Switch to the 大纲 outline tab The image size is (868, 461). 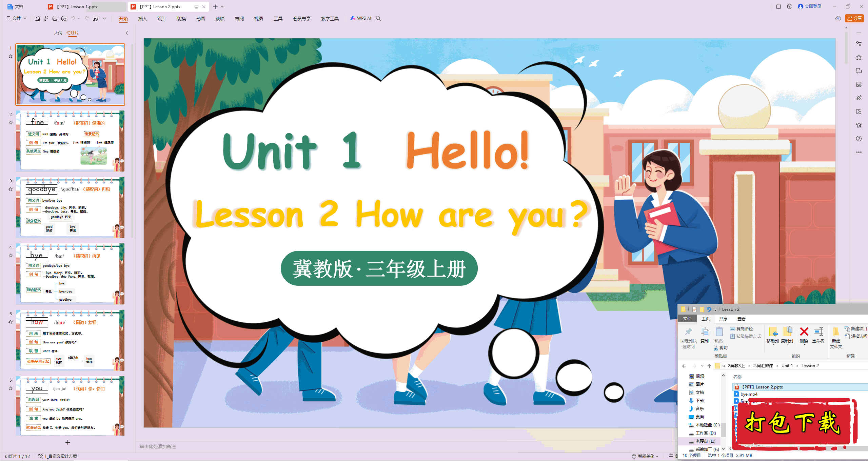pos(58,33)
